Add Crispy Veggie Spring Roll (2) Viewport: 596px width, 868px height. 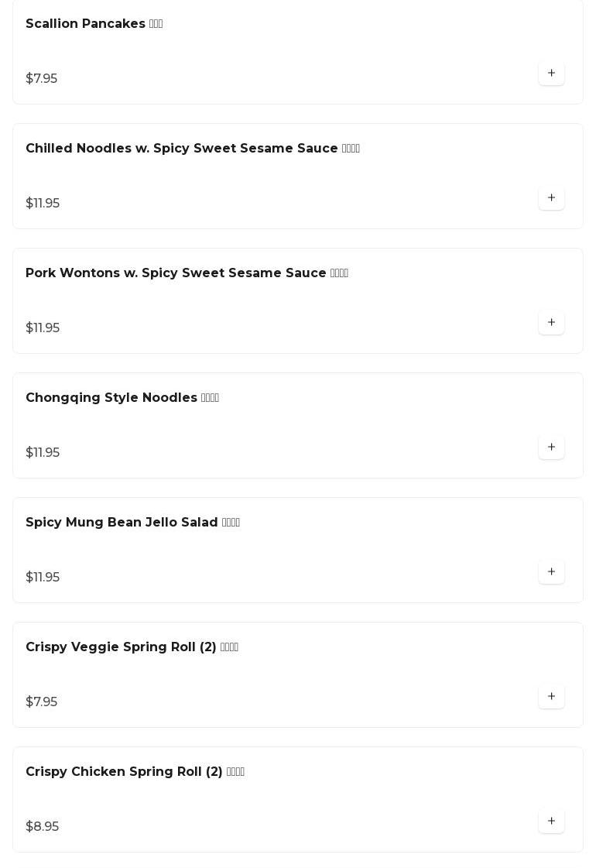coord(551,697)
